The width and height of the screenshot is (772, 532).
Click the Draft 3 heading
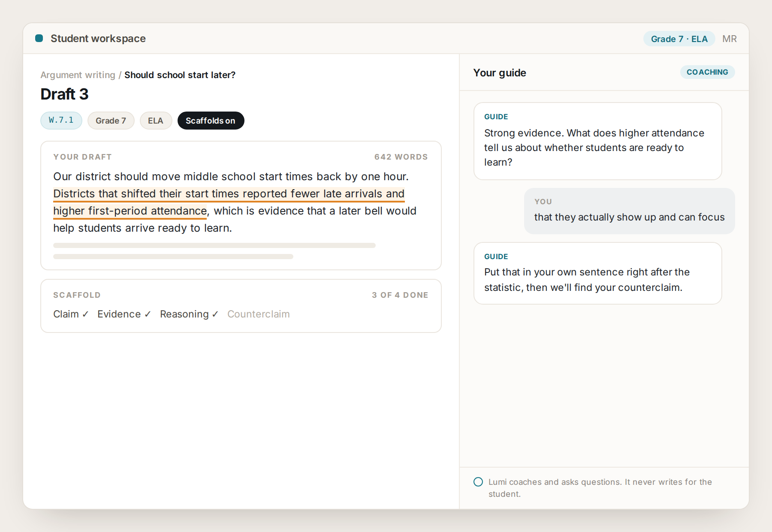64,94
